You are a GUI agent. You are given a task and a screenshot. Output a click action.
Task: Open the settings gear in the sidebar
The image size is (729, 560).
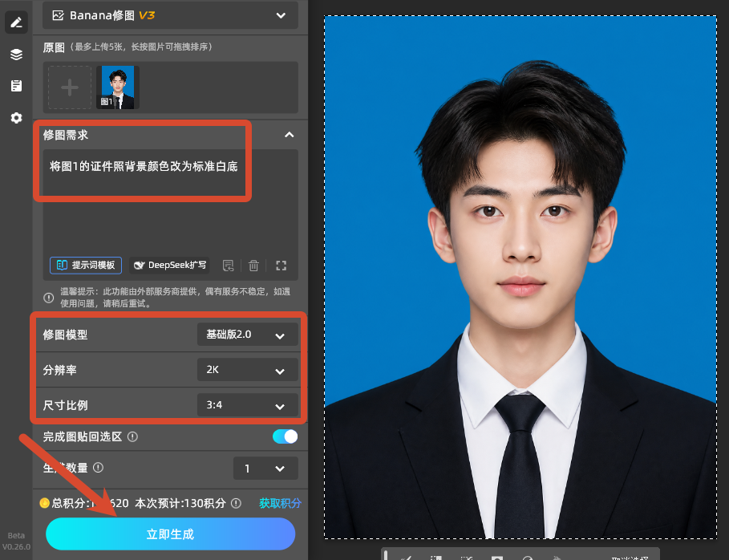[16, 118]
